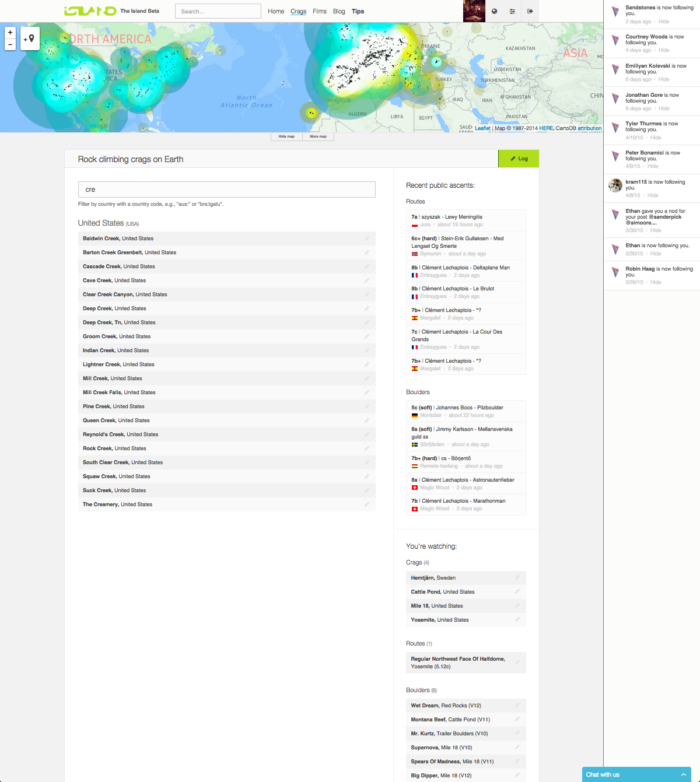
Task: Select the add-location pin icon on the map
Action: (x=30, y=38)
